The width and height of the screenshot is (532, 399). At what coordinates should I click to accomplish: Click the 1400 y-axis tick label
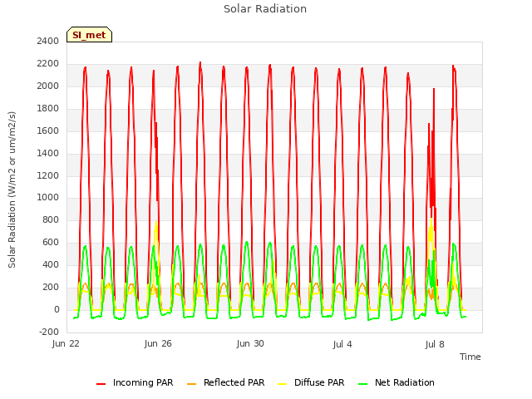coord(48,153)
